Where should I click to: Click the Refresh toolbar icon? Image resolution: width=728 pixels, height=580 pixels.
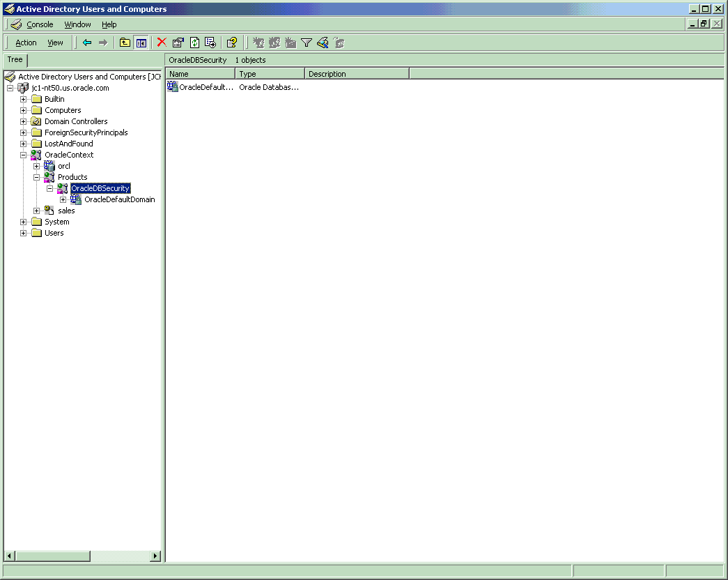point(194,43)
